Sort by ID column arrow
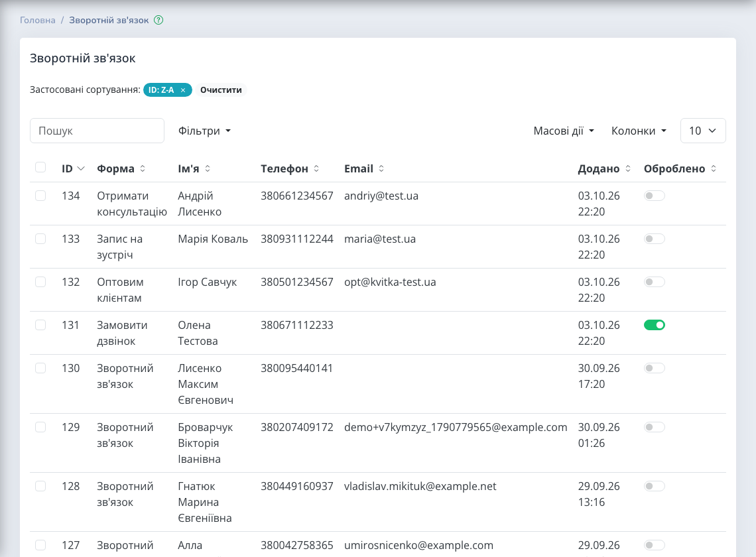Image resolution: width=756 pixels, height=557 pixels. [x=81, y=168]
